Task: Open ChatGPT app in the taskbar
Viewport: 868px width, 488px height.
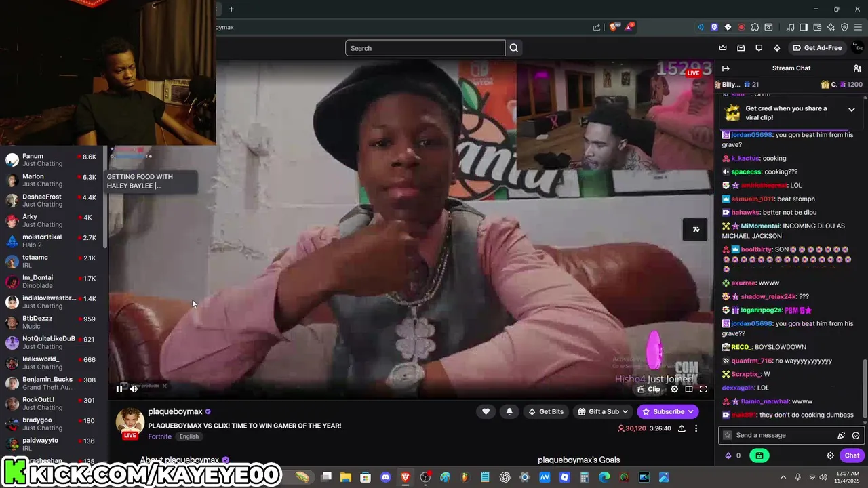Action: (x=505, y=477)
